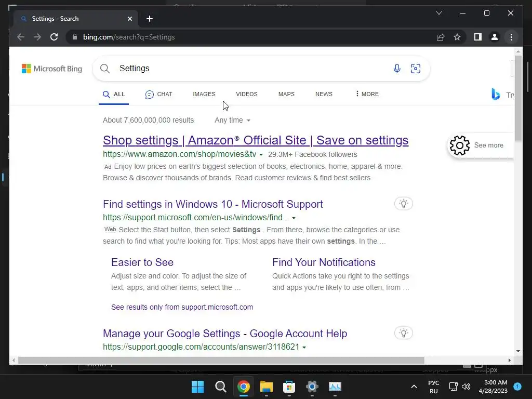Open Settings gear in taskbar
This screenshot has height=399, width=532.
click(x=312, y=387)
